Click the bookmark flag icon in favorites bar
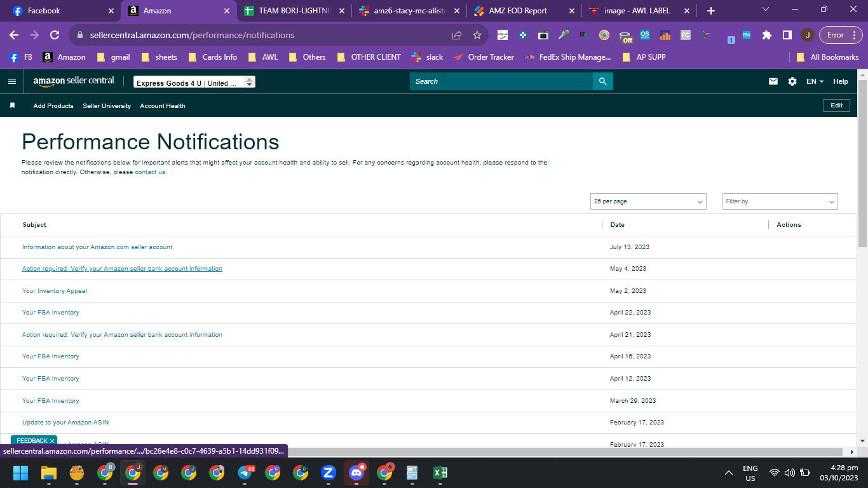 (12, 105)
